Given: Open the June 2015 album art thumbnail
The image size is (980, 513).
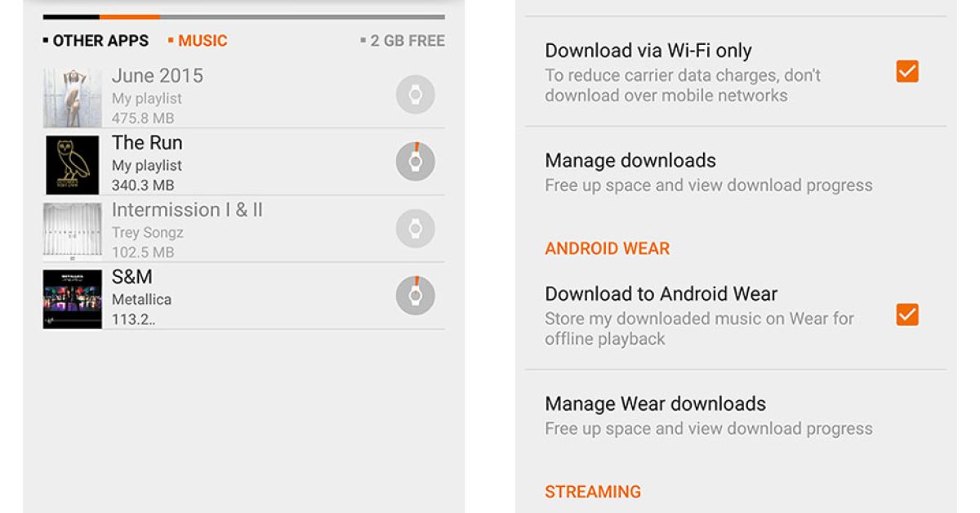Looking at the screenshot, I should [x=73, y=98].
